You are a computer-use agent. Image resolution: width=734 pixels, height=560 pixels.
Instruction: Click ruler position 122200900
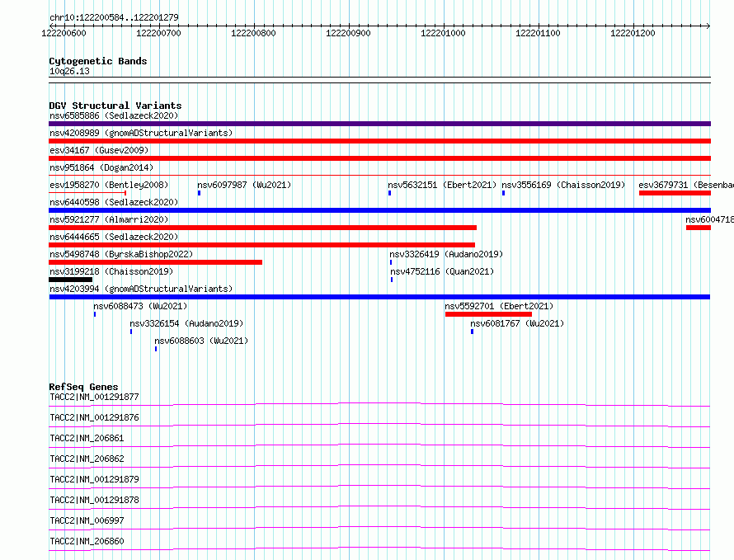(348, 33)
